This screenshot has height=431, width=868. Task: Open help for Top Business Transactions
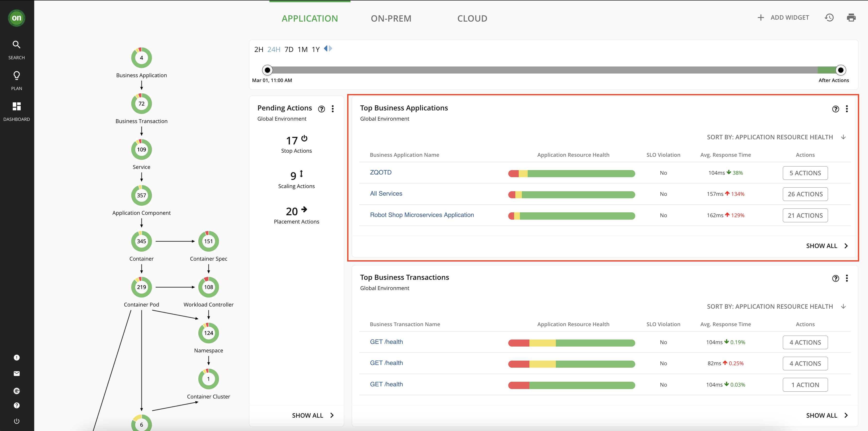tap(836, 278)
